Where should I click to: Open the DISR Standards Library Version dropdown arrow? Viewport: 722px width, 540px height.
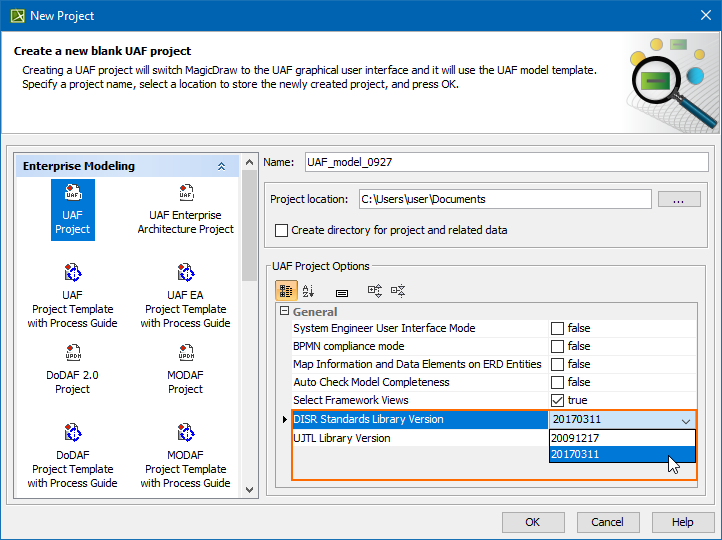(684, 420)
